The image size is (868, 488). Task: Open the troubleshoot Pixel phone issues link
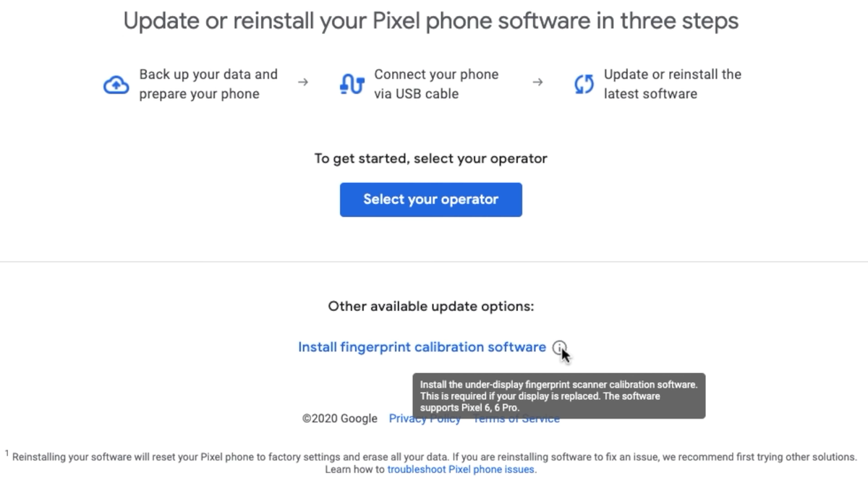click(x=460, y=469)
